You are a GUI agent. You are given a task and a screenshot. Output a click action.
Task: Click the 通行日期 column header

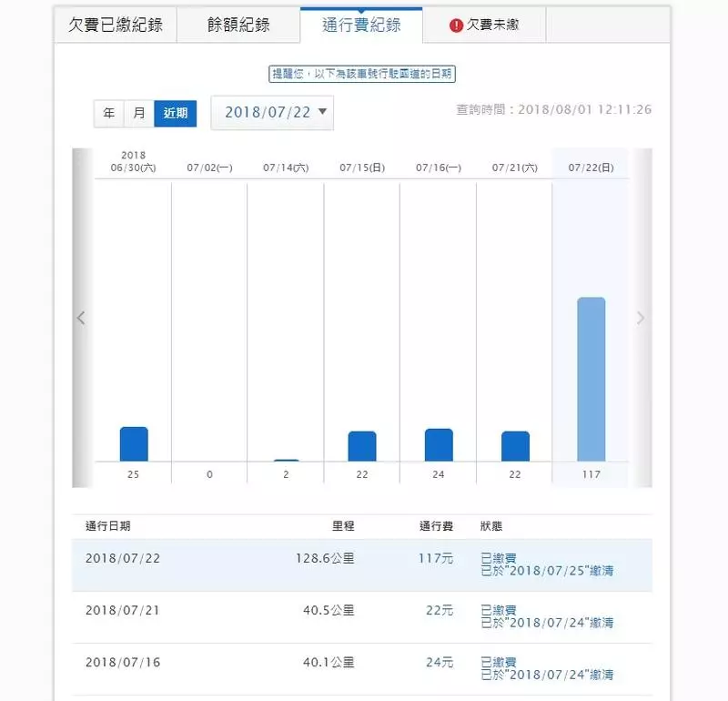(x=107, y=526)
